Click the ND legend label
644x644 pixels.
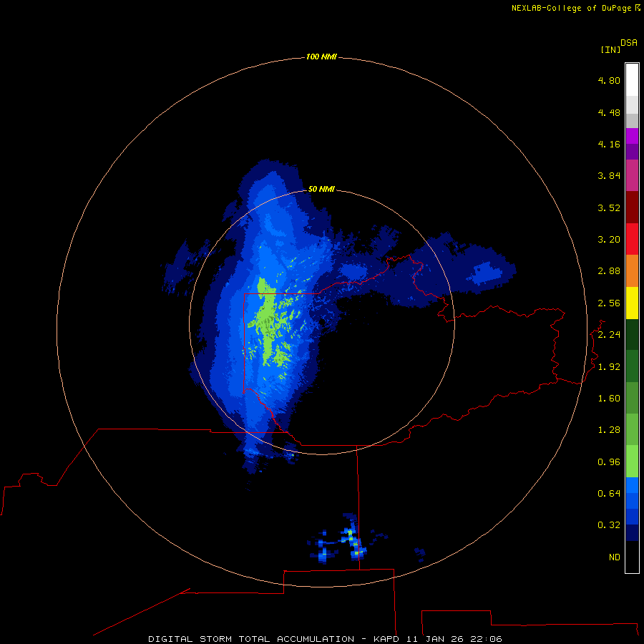click(x=615, y=557)
